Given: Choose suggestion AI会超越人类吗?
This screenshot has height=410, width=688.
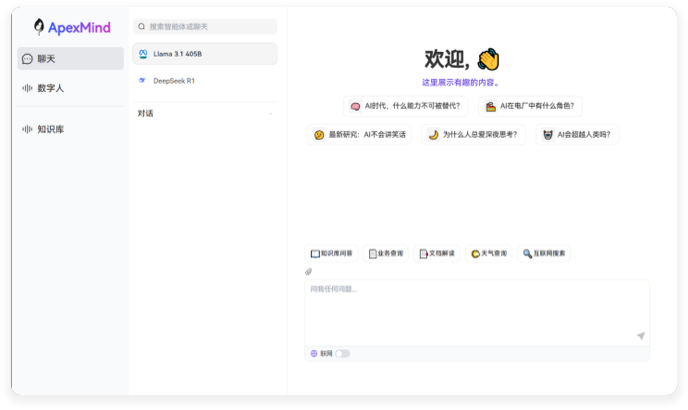Looking at the screenshot, I should [x=577, y=135].
